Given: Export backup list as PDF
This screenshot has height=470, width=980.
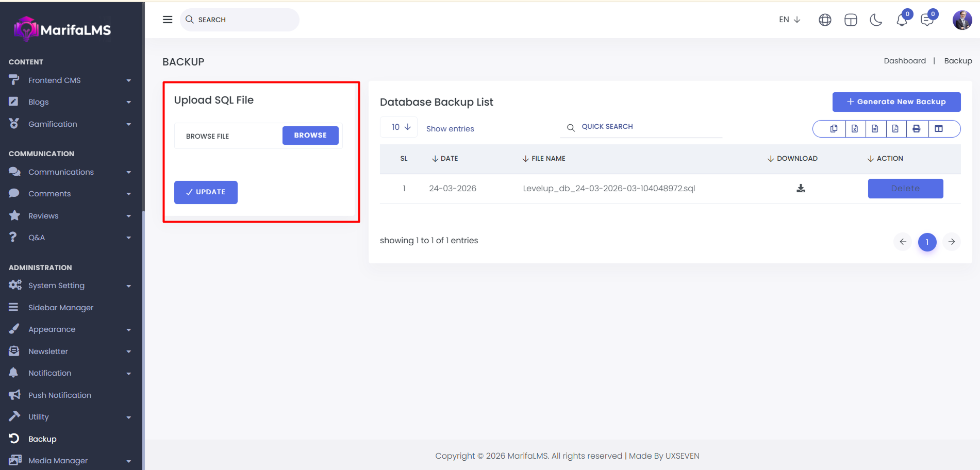Looking at the screenshot, I should coord(895,129).
